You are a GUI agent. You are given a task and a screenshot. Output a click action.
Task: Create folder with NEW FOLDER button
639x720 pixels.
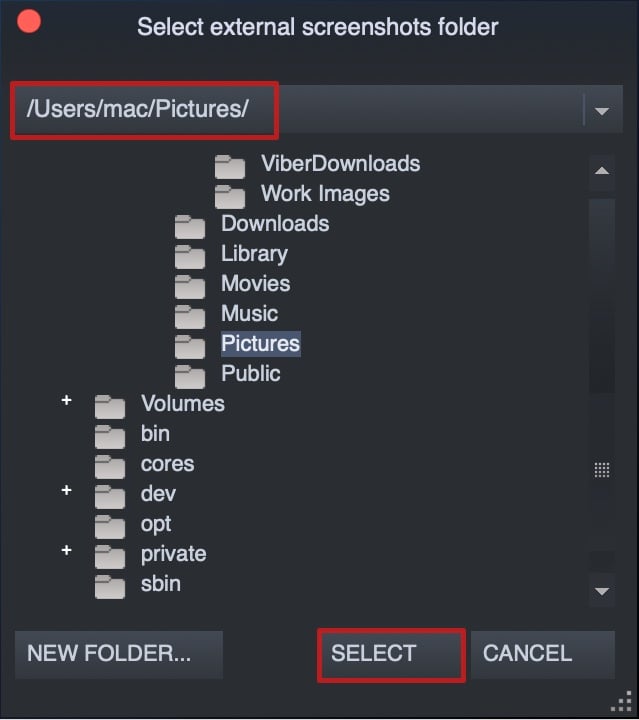pos(119,654)
